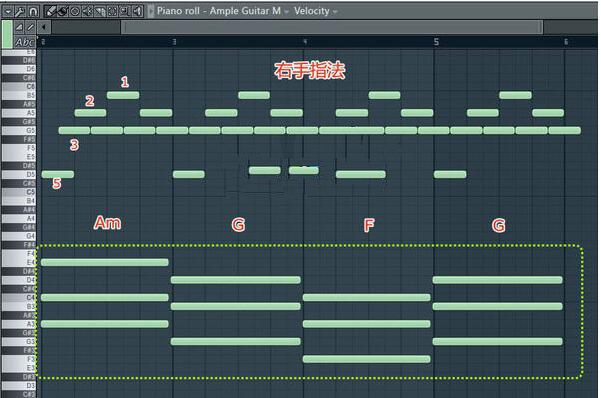Toggle the Abc note labels button

[25, 42]
